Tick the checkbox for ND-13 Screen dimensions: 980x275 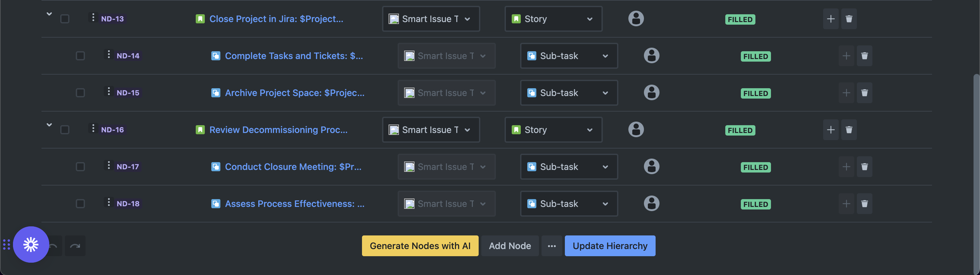[65, 19]
